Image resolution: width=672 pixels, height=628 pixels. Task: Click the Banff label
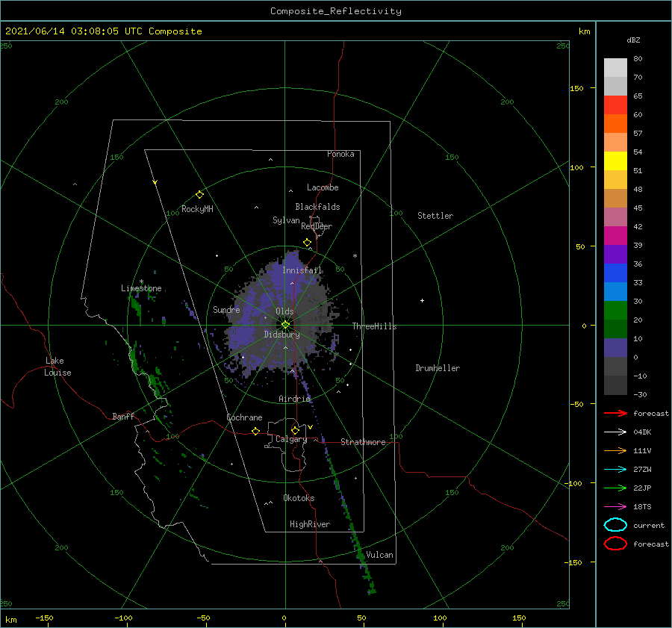(123, 416)
